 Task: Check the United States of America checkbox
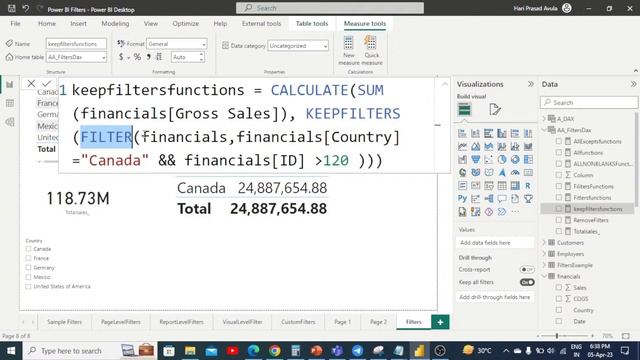click(28, 286)
